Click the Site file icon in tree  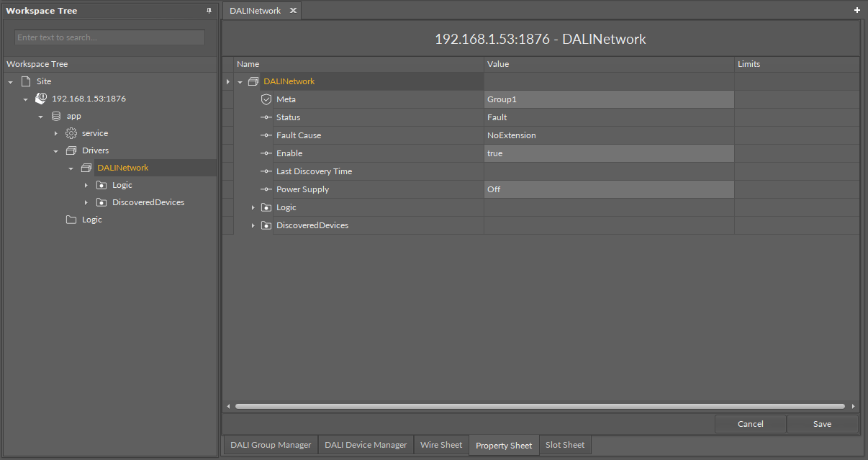pos(26,81)
